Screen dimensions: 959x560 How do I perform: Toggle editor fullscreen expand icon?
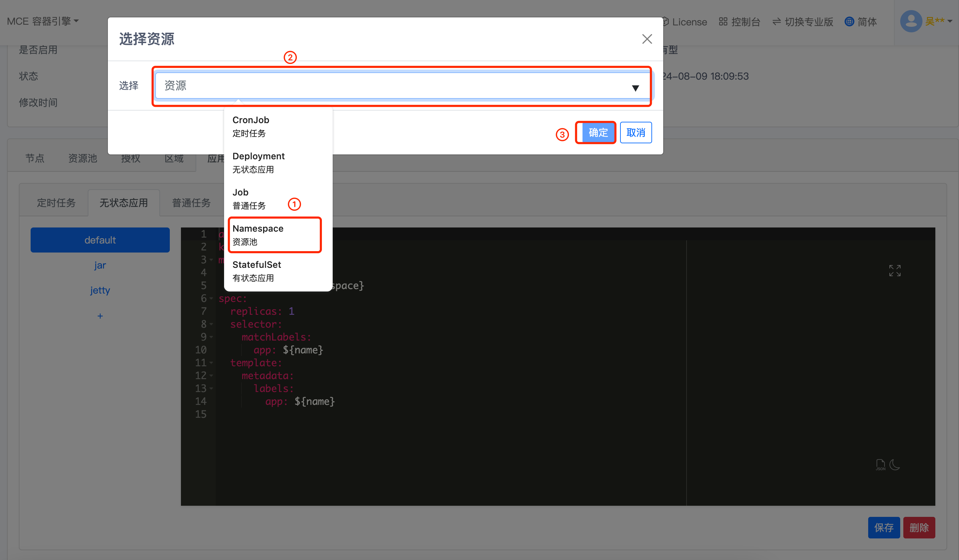pos(895,271)
